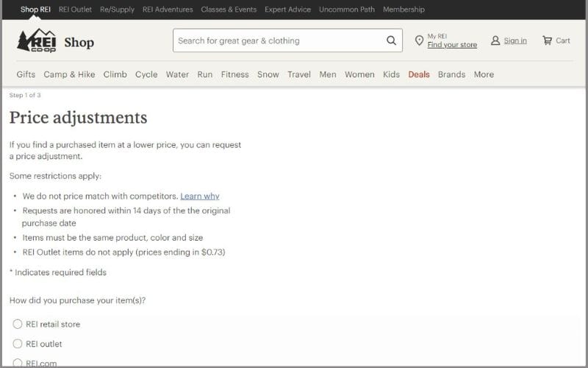Viewport: 588px width, 368px height.
Task: Expand the Camp & Hike category
Action: point(69,74)
